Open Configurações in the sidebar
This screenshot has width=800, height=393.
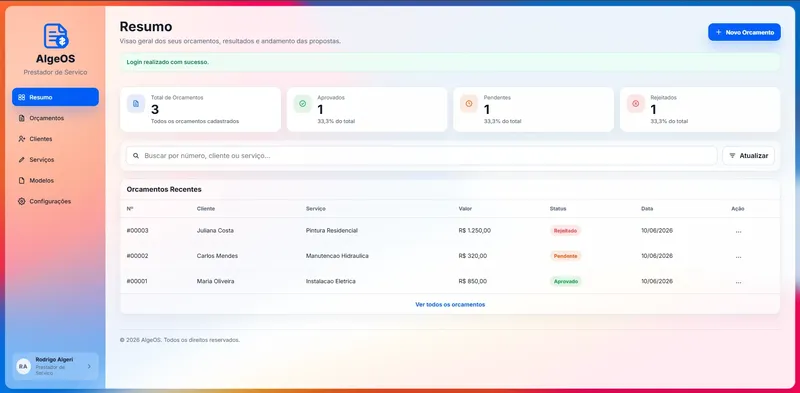56,202
